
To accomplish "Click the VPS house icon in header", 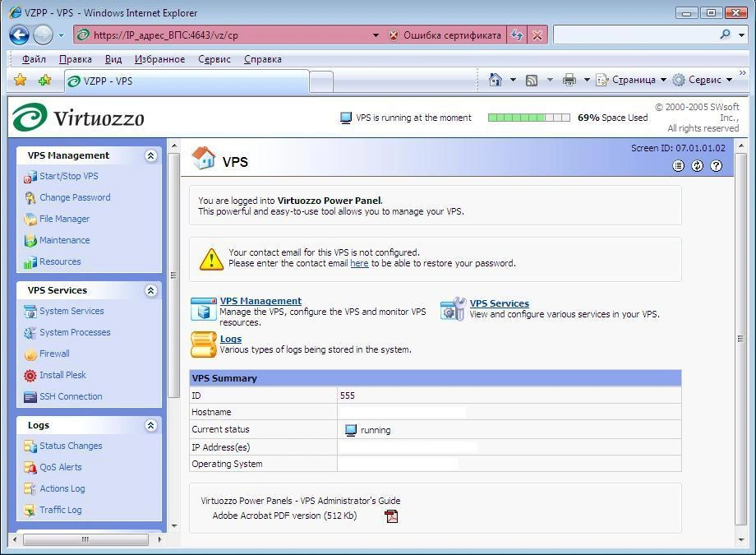I will tap(203, 159).
